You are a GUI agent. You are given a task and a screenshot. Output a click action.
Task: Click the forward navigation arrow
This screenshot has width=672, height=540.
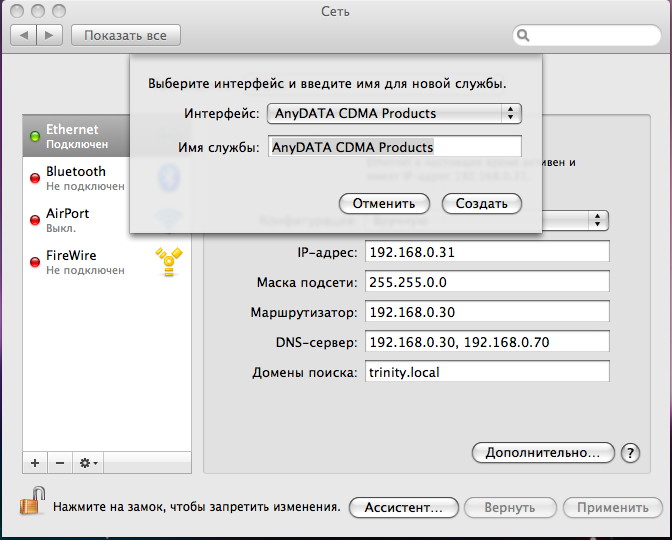pos(50,35)
